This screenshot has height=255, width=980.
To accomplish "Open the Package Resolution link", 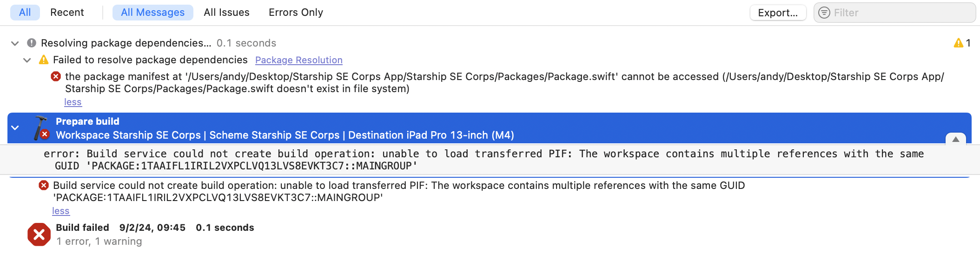I will pyautogui.click(x=299, y=60).
